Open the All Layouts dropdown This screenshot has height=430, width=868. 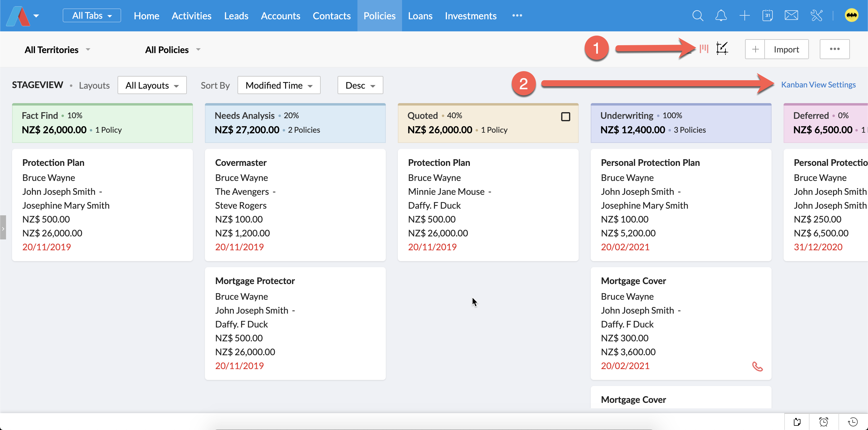152,85
